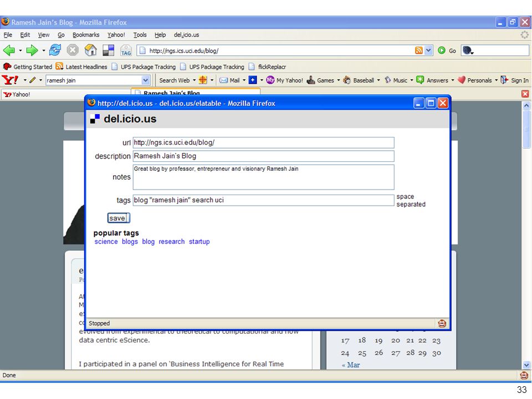Click the orange target icon next to Search Web
Viewport: 532px width, 399px height.
(203, 80)
